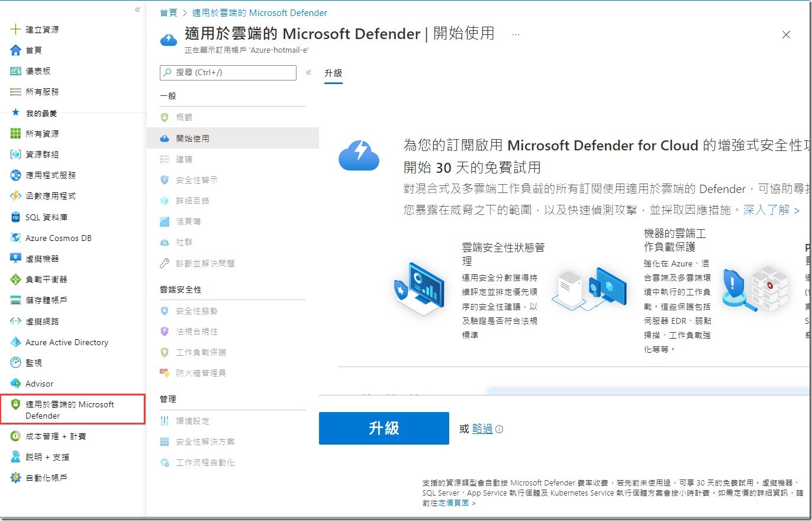The height and width of the screenshot is (521, 812).
Task: Open the Azure Active Directory icon
Action: point(16,342)
